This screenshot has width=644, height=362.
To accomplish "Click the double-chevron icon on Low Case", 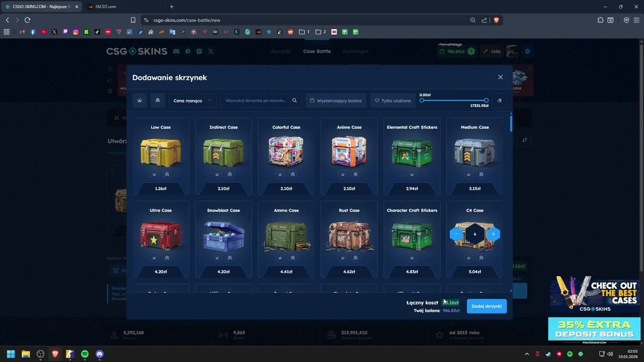I will pyautogui.click(x=167, y=174).
